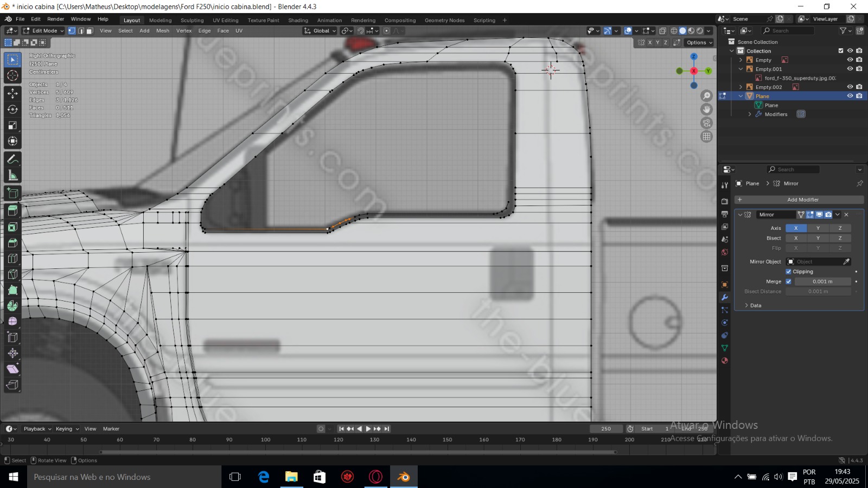The image size is (868, 488).
Task: Click the viewport zoom magnifier icon
Action: pos(706,96)
